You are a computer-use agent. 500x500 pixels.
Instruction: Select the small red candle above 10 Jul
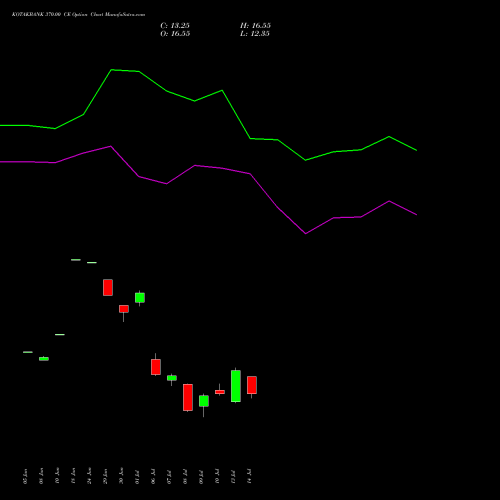[x=220, y=392]
